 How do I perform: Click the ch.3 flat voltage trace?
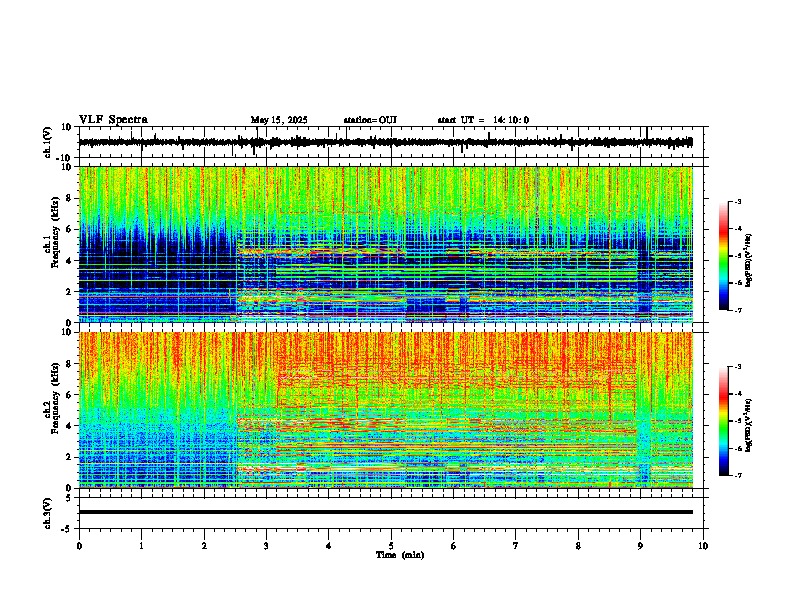(x=385, y=512)
